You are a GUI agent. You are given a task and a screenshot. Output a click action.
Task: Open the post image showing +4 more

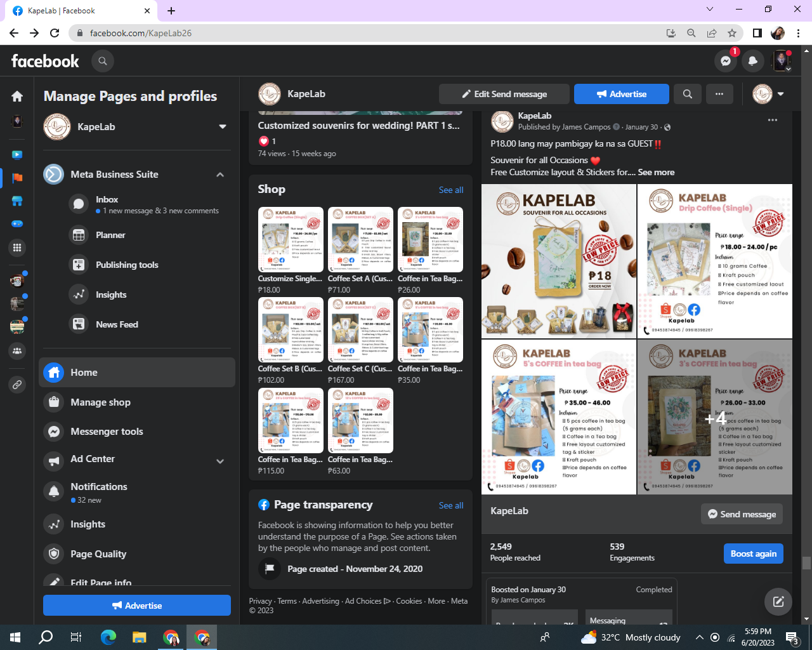pos(715,417)
